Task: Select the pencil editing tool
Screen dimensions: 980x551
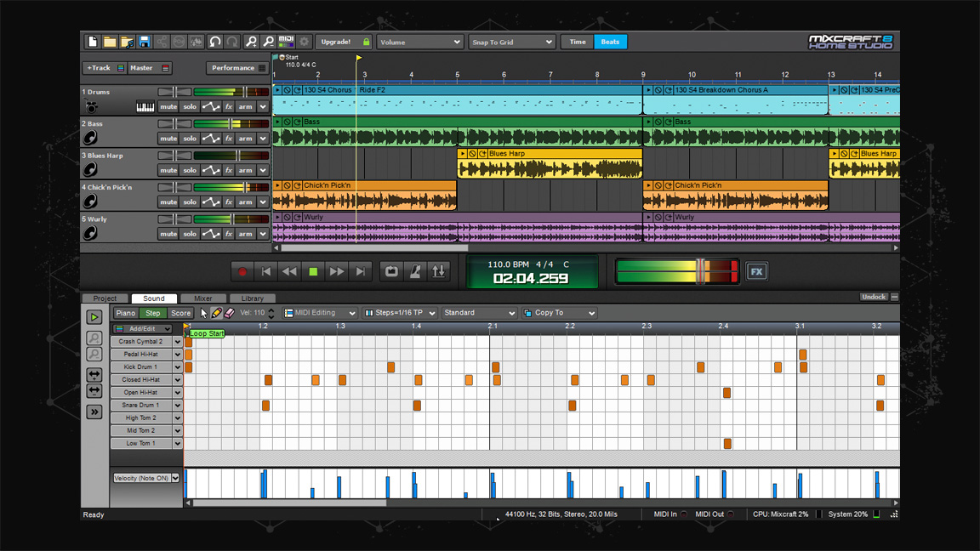Action: pyautogui.click(x=217, y=313)
